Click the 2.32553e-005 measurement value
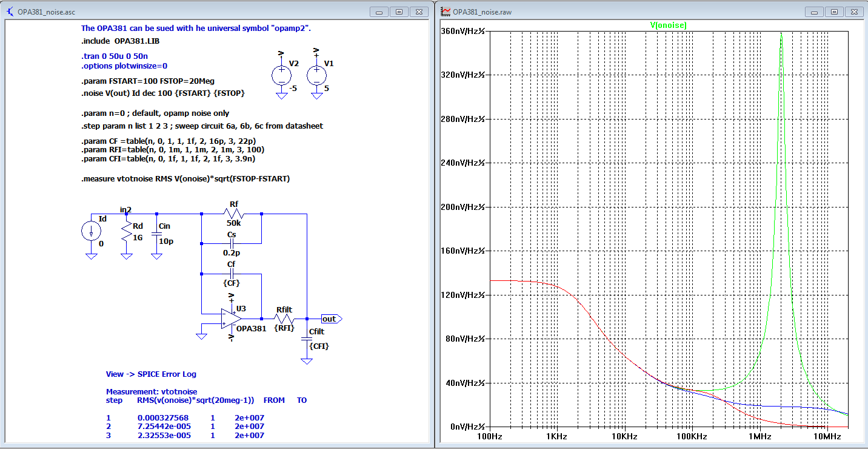 (164, 435)
